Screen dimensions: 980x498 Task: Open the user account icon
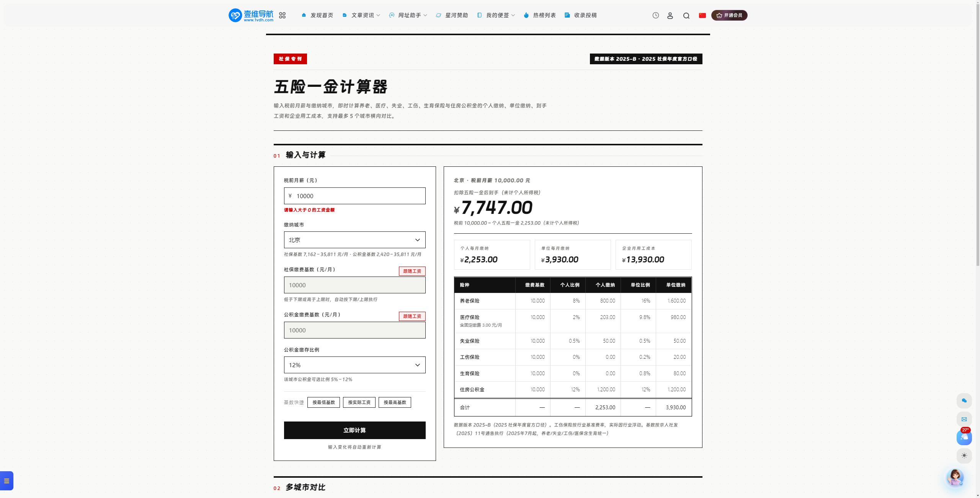(x=670, y=15)
